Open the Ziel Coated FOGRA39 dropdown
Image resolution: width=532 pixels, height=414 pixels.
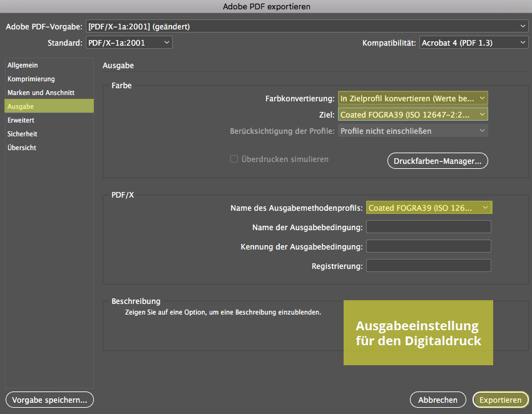tap(413, 114)
